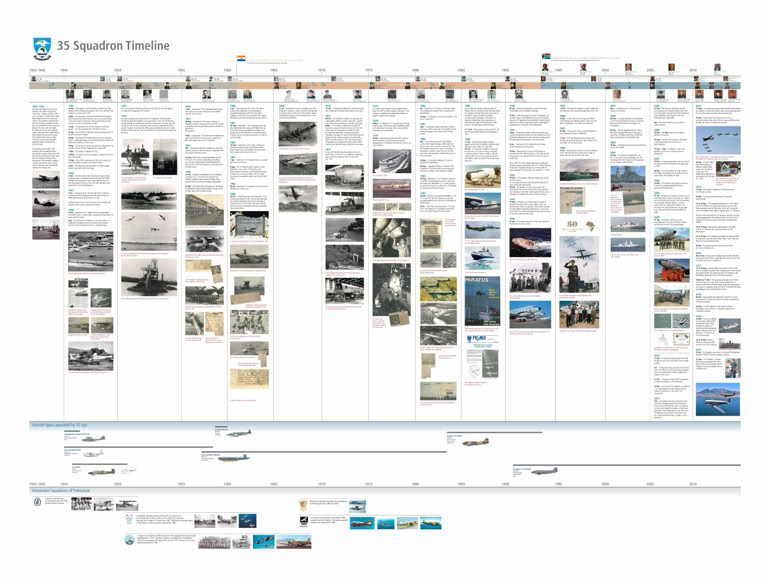
Task: Jump to the 1950 marker on the top timeline
Action: click(117, 70)
